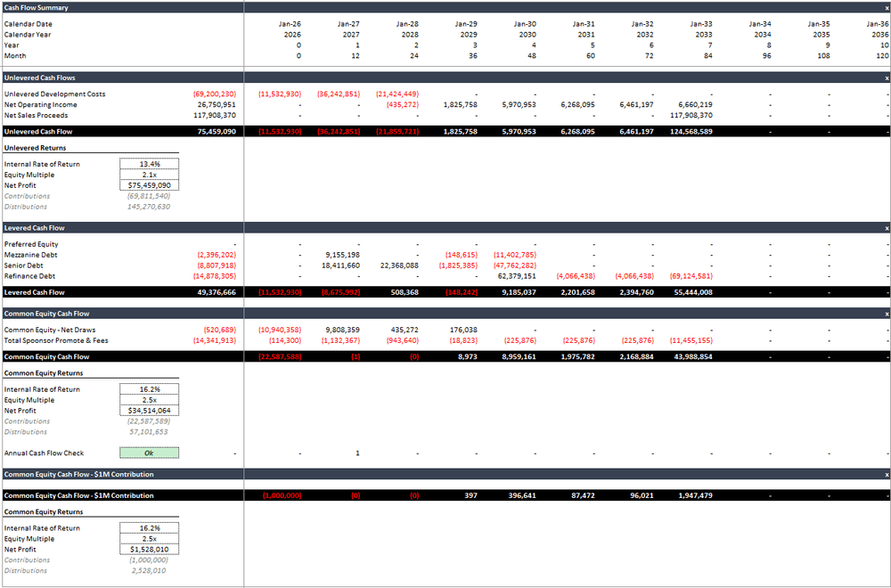Select the green "Ok" check cell

click(x=150, y=453)
